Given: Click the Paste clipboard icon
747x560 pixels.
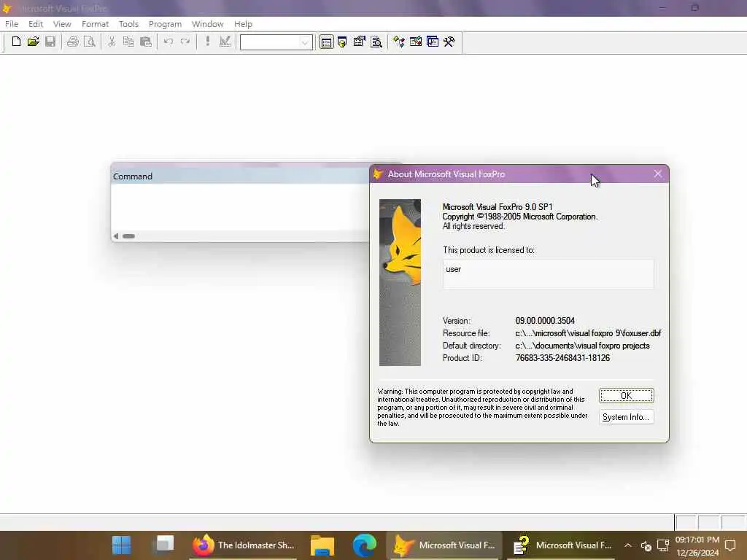Looking at the screenshot, I should pos(146,42).
